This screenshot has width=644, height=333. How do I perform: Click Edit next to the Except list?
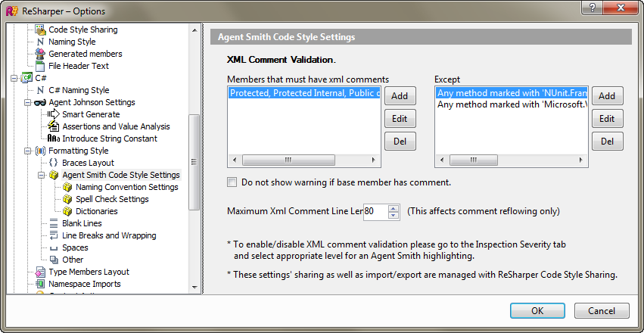pos(608,119)
